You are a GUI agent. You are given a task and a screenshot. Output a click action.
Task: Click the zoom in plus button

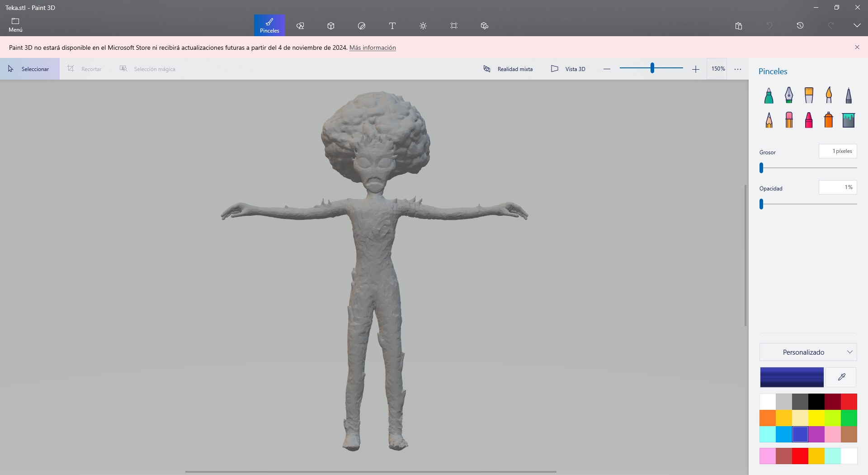[x=696, y=69]
